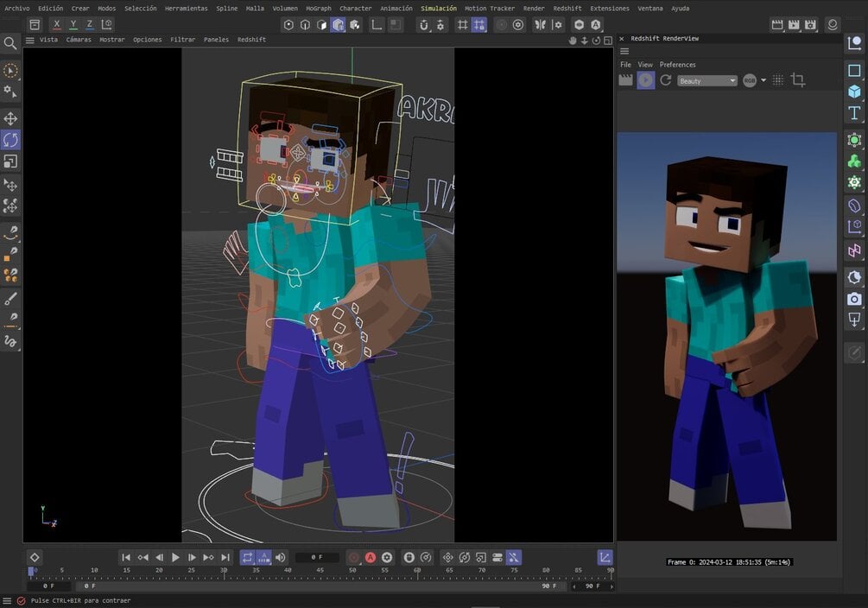Click the refresh render icon in RenderView
The image size is (868, 608).
[x=666, y=80]
